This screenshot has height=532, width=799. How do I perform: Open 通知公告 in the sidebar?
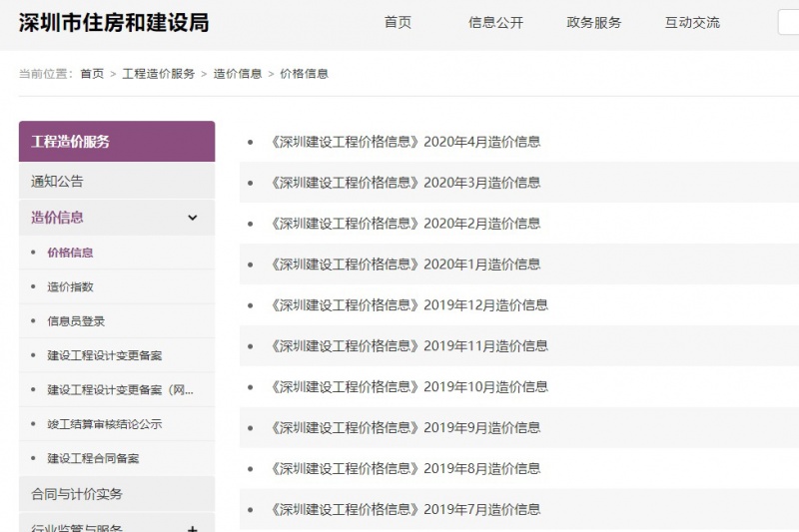[x=57, y=182]
